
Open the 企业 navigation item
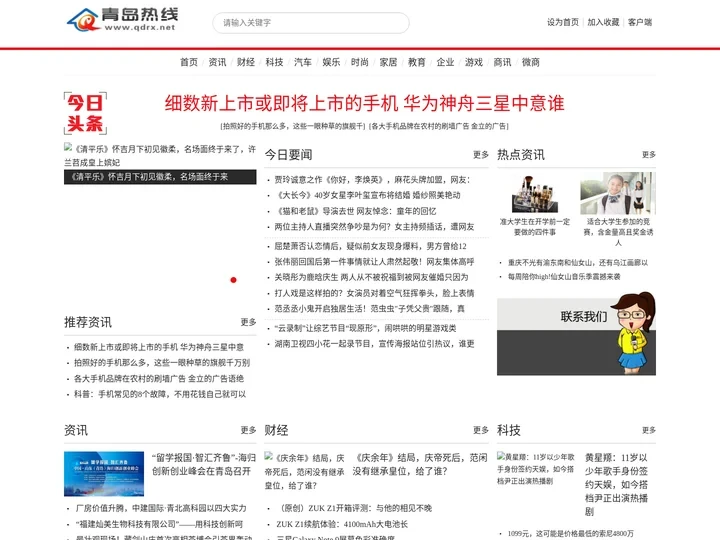tap(445, 62)
